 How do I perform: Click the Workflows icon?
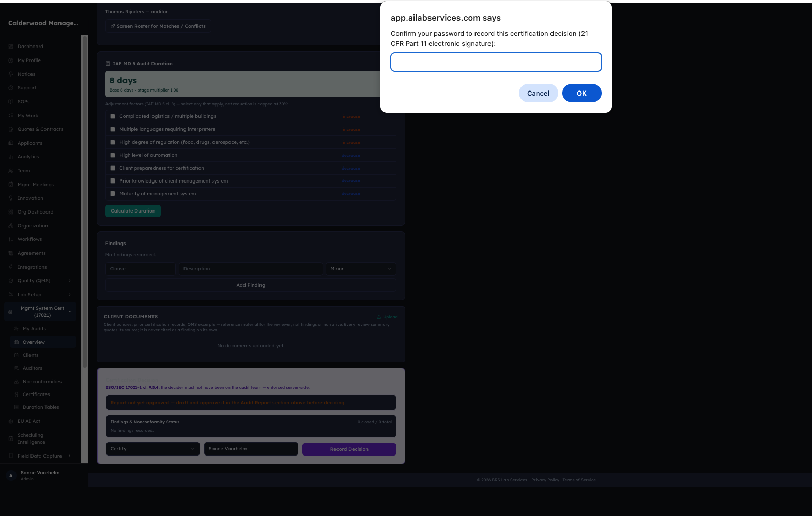point(11,239)
